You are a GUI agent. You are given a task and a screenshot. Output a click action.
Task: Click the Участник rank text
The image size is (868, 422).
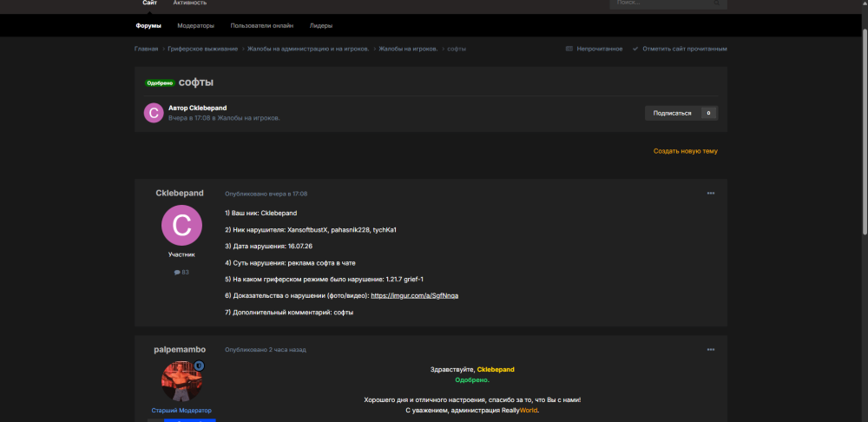[x=181, y=254]
